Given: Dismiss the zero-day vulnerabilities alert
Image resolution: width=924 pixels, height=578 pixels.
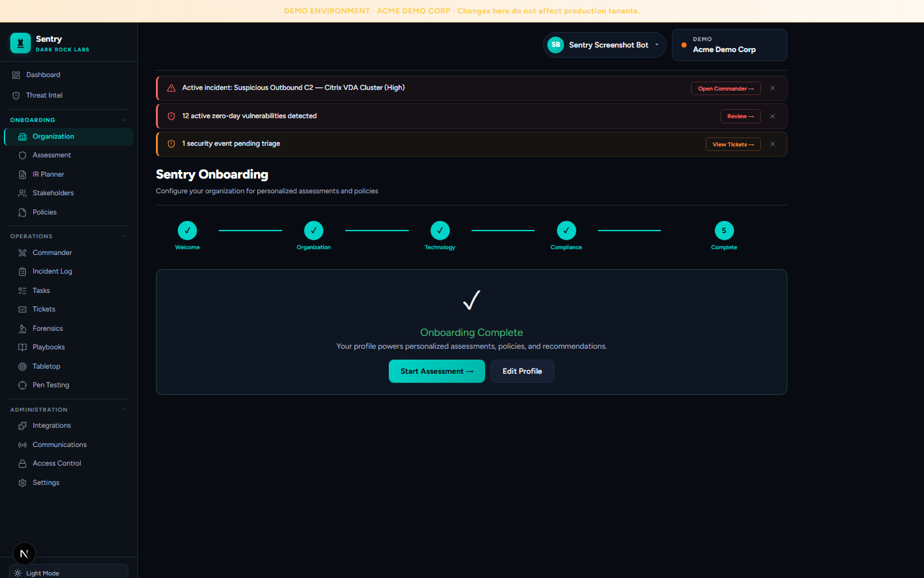Looking at the screenshot, I should click(x=773, y=116).
